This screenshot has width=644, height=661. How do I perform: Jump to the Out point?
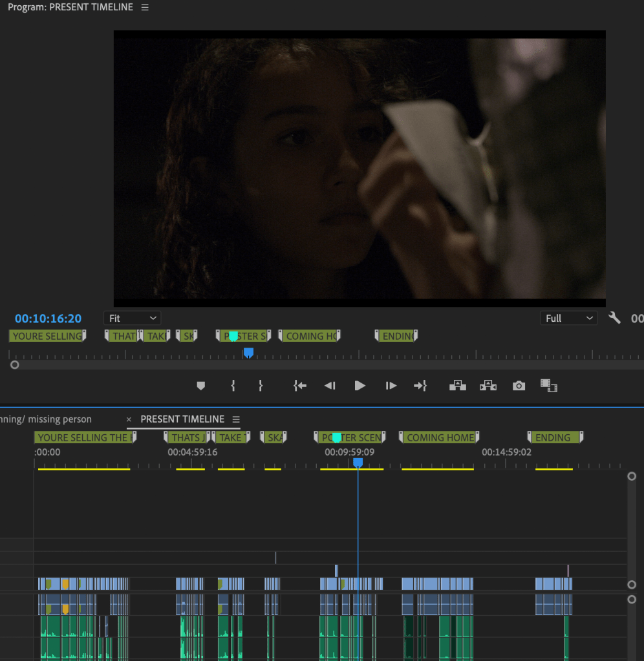point(420,386)
